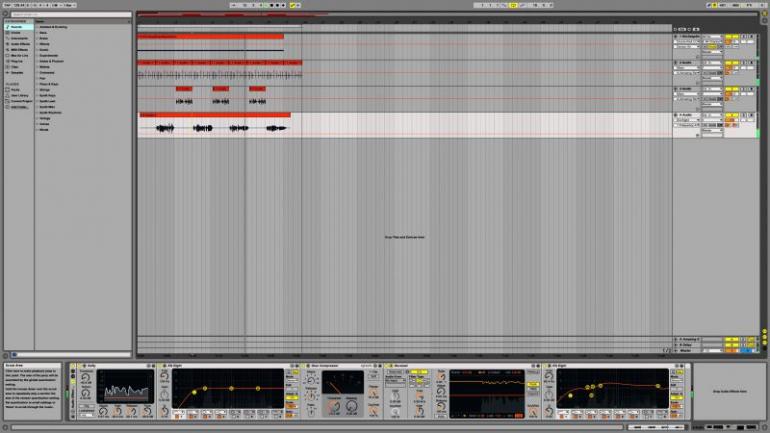Select first yellow filter dot in first EQ Eight
The image size is (770, 433).
click(x=194, y=392)
